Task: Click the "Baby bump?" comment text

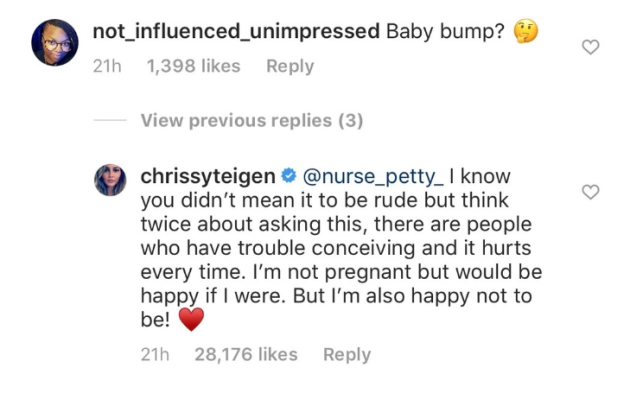Action: [445, 31]
